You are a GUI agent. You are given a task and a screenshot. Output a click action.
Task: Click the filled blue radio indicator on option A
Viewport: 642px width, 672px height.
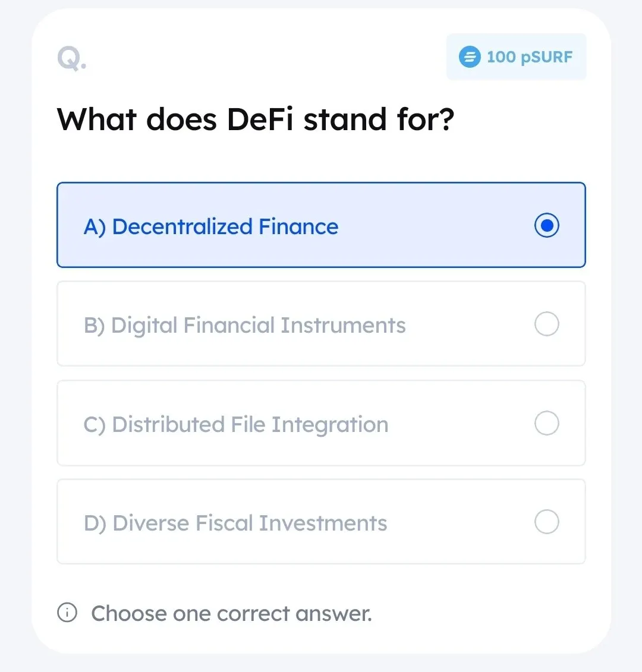[546, 225]
